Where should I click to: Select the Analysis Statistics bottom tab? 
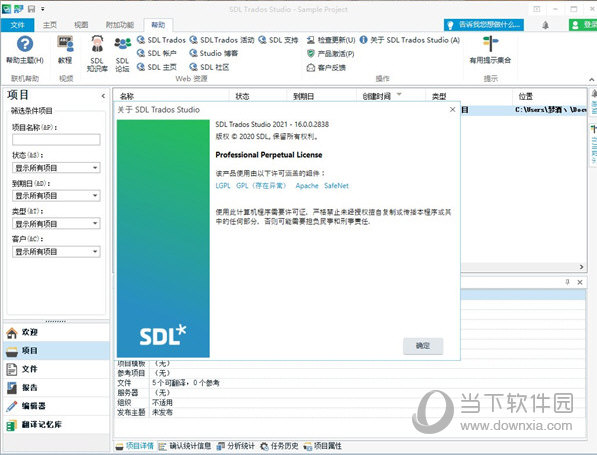pyautogui.click(x=235, y=446)
